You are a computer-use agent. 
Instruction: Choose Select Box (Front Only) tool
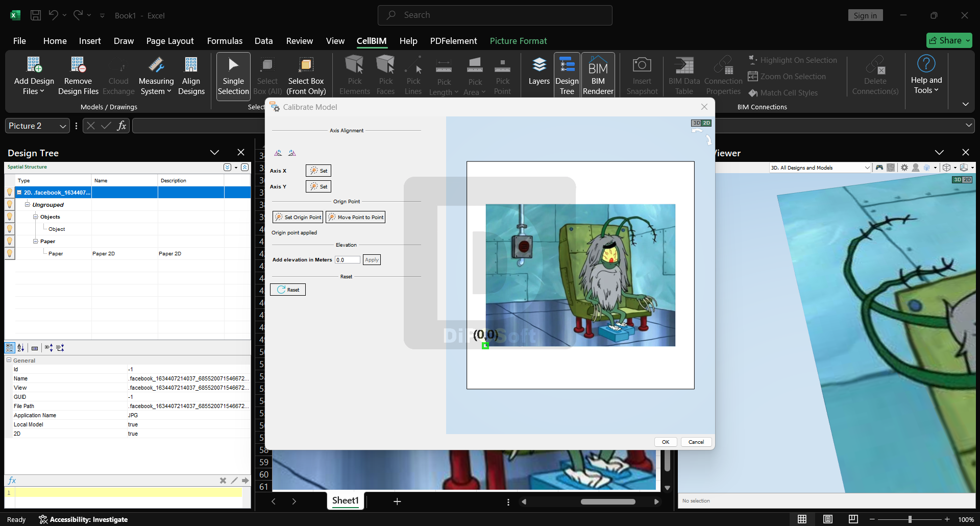click(x=306, y=76)
